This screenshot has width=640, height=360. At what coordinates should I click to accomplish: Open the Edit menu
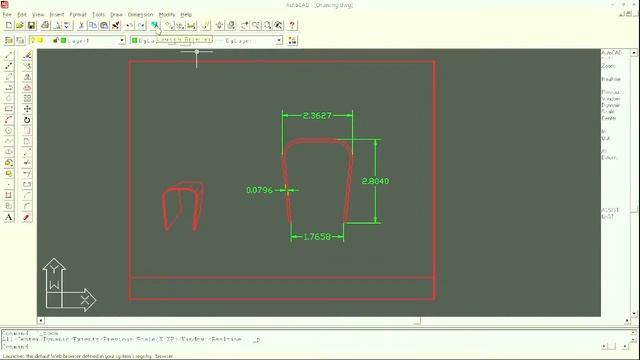[22, 15]
